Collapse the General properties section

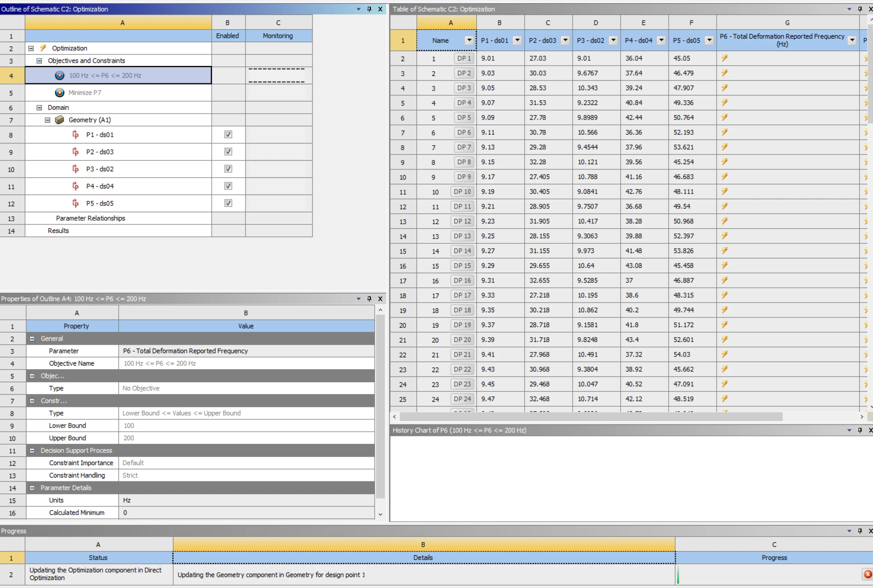[32, 338]
